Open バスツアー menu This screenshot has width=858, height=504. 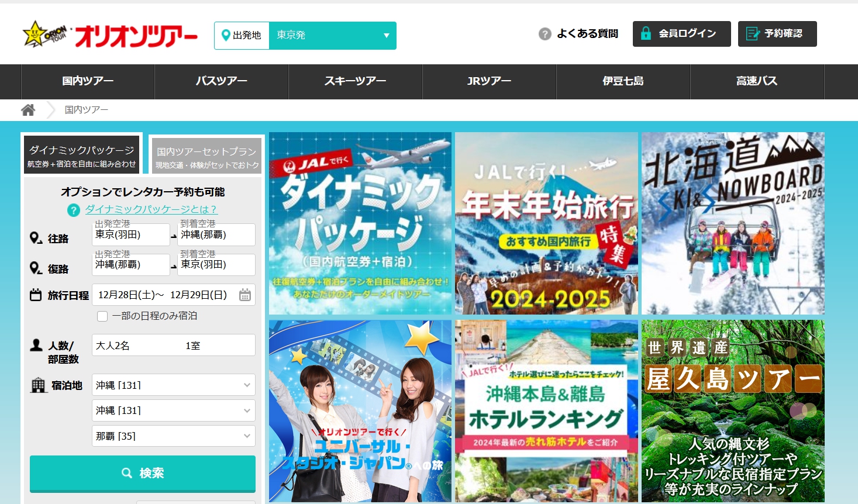point(222,81)
